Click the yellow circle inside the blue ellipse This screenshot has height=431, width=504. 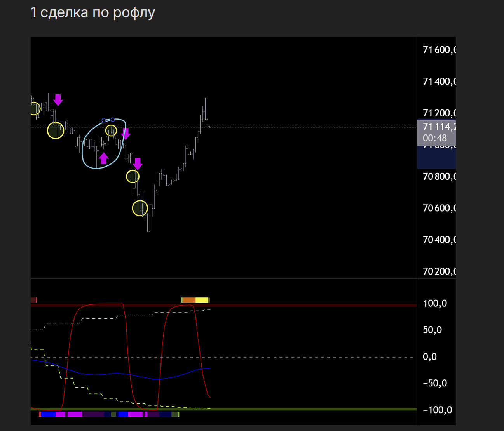pyautogui.click(x=111, y=131)
